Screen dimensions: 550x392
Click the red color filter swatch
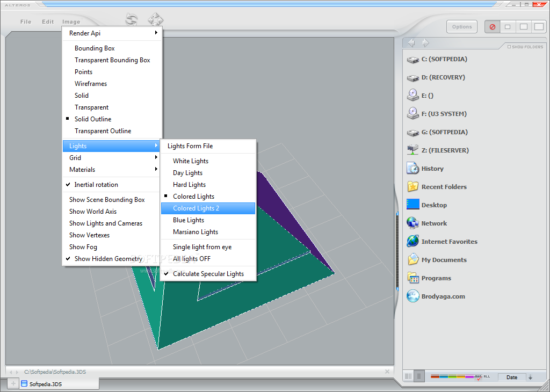coord(435,377)
